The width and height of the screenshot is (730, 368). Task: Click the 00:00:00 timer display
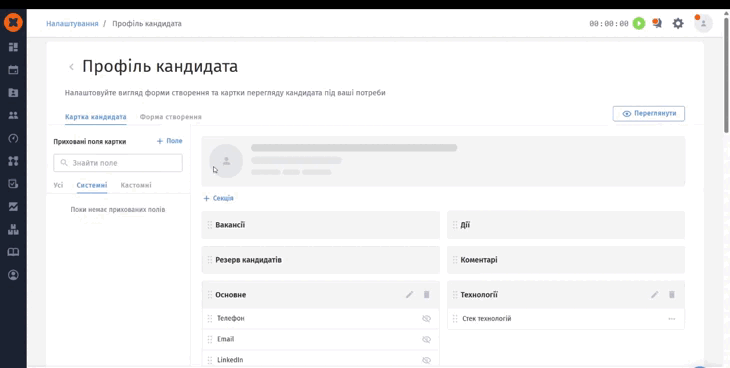tap(609, 24)
